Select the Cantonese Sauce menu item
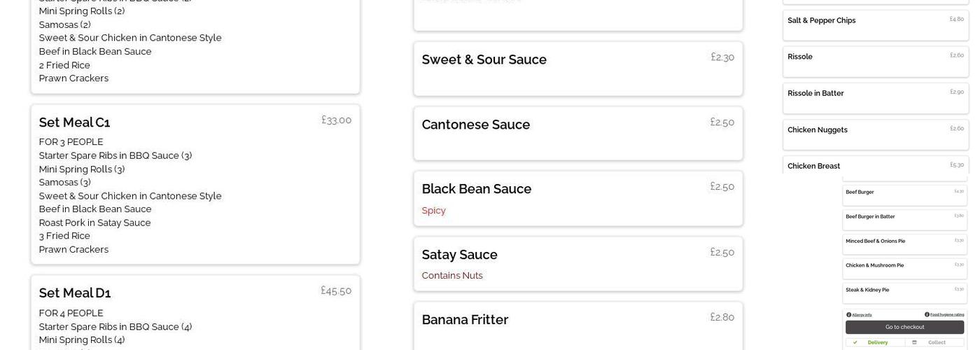Viewport: 980px width, 350px height. [577, 133]
